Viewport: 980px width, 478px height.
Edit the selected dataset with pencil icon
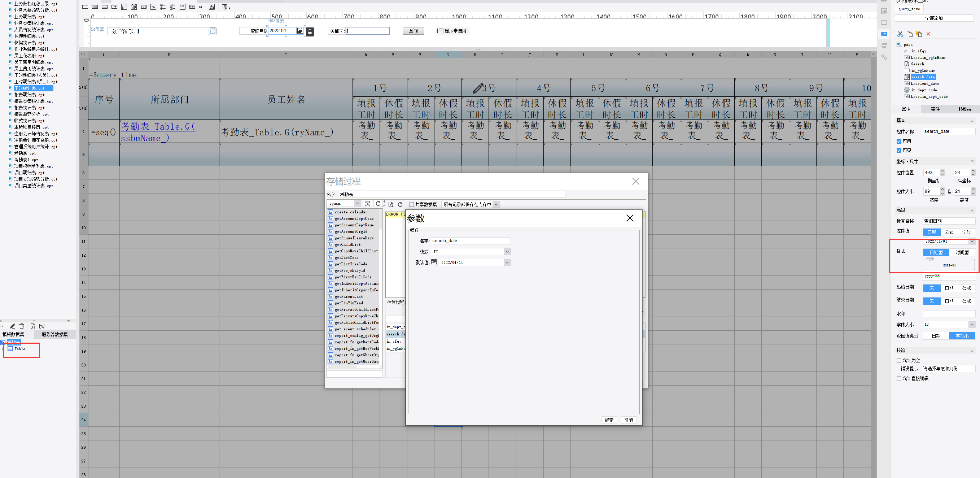coord(13,326)
